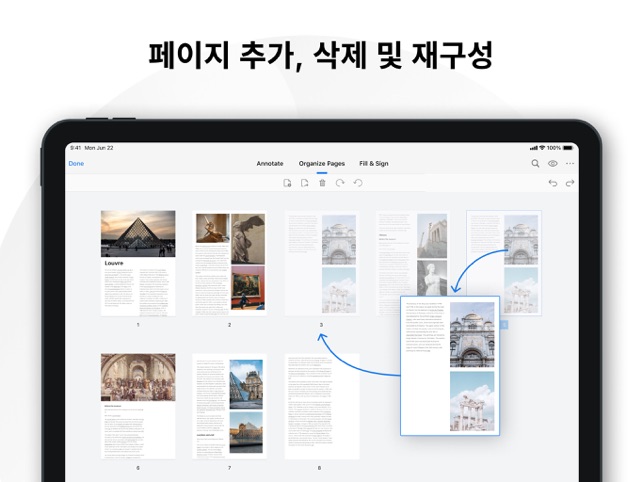Select the Organize Pages tab
643x482 pixels.
point(322,163)
